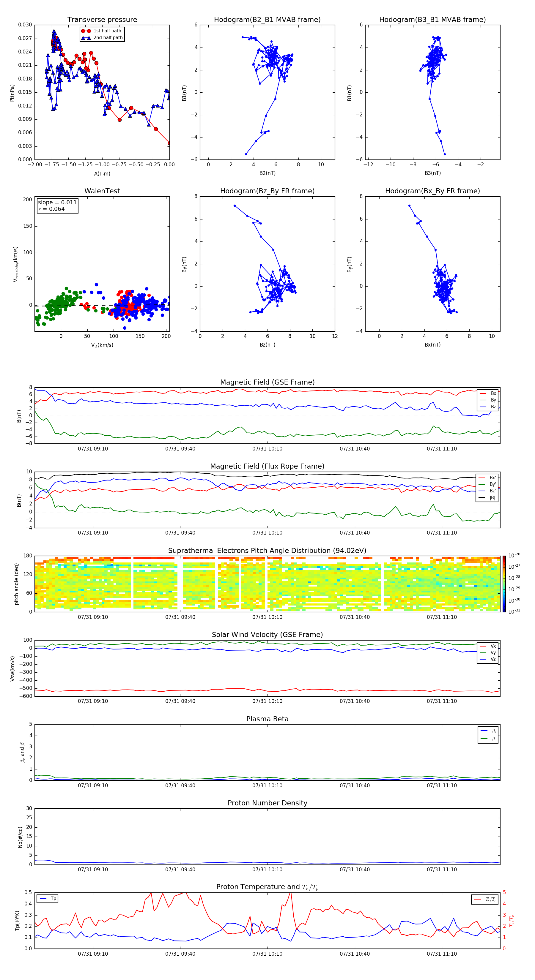Select "Vy" in the velocity legend
Screen dimensions: 535x980
pyautogui.click(x=488, y=652)
